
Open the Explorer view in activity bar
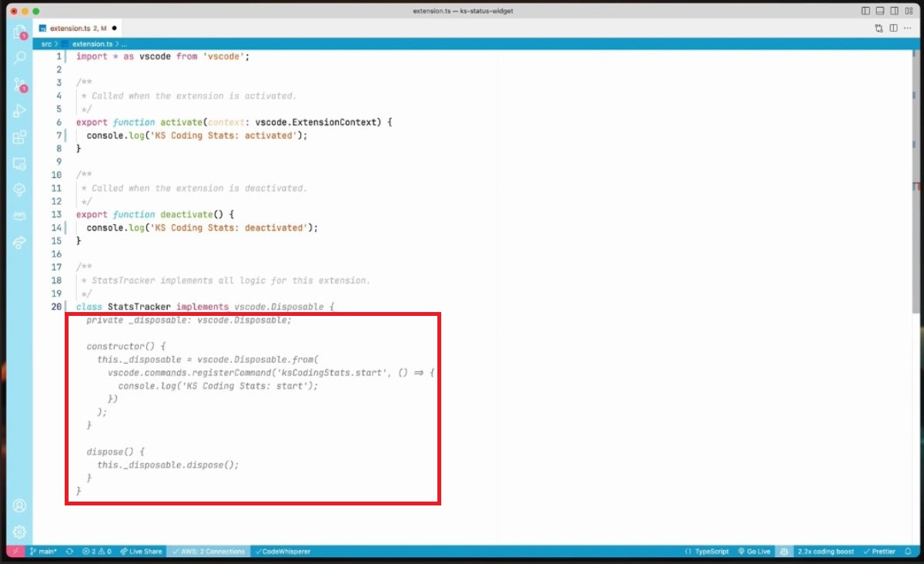(20, 32)
